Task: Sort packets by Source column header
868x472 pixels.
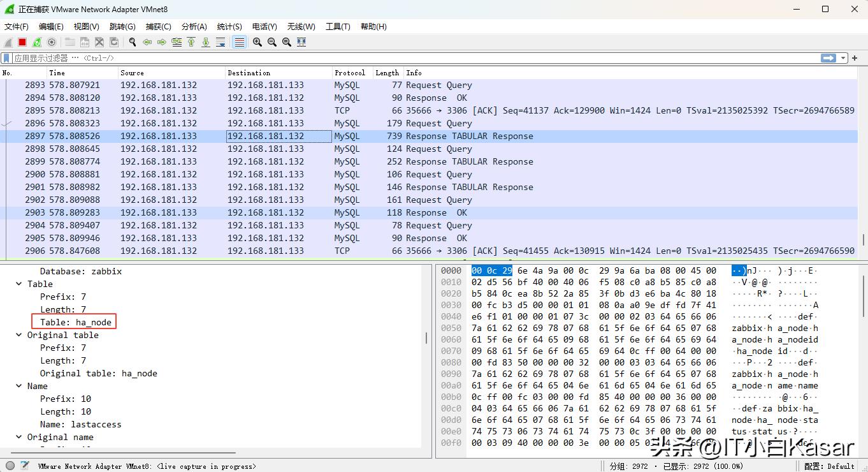Action: (x=171, y=73)
